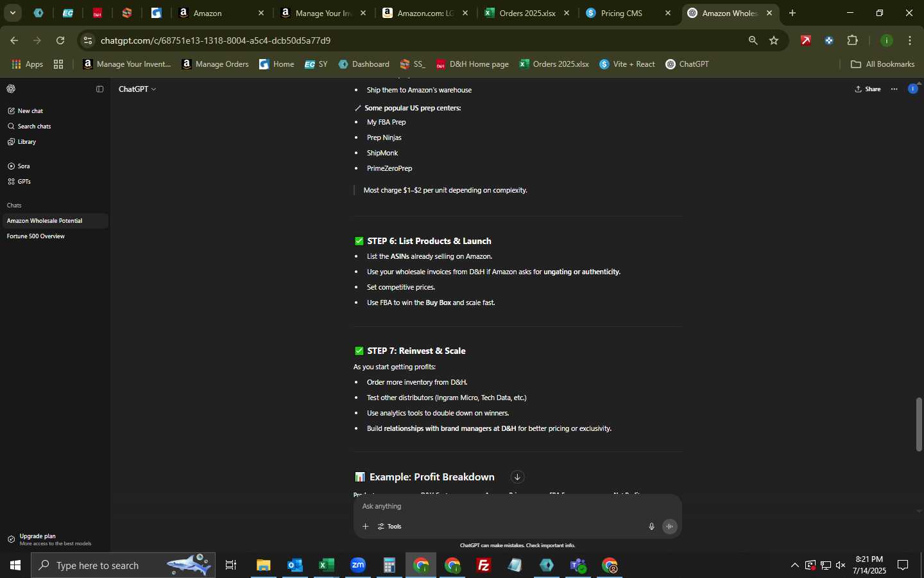Reload the page

(x=60, y=40)
